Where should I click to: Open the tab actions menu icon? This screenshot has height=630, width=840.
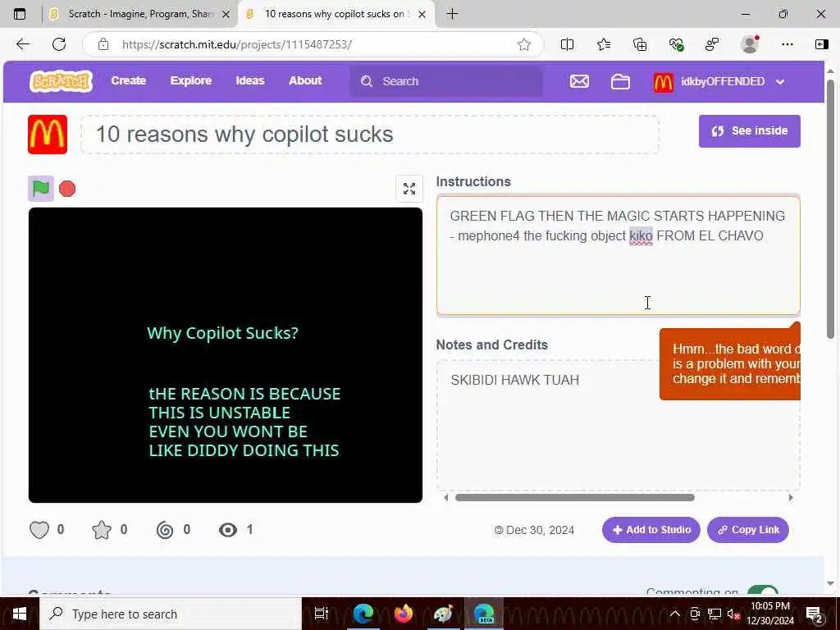(x=20, y=14)
